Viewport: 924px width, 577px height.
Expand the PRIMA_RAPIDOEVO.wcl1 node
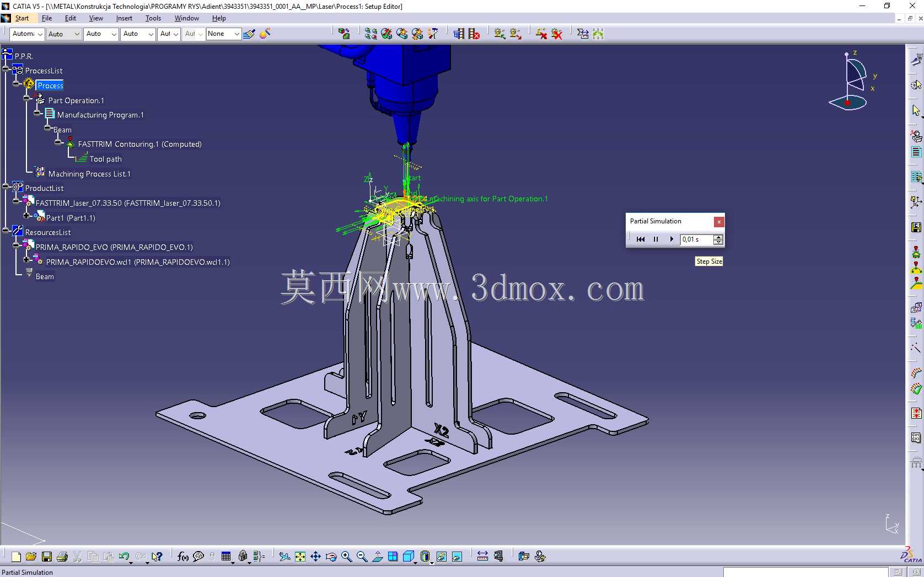[x=26, y=259]
